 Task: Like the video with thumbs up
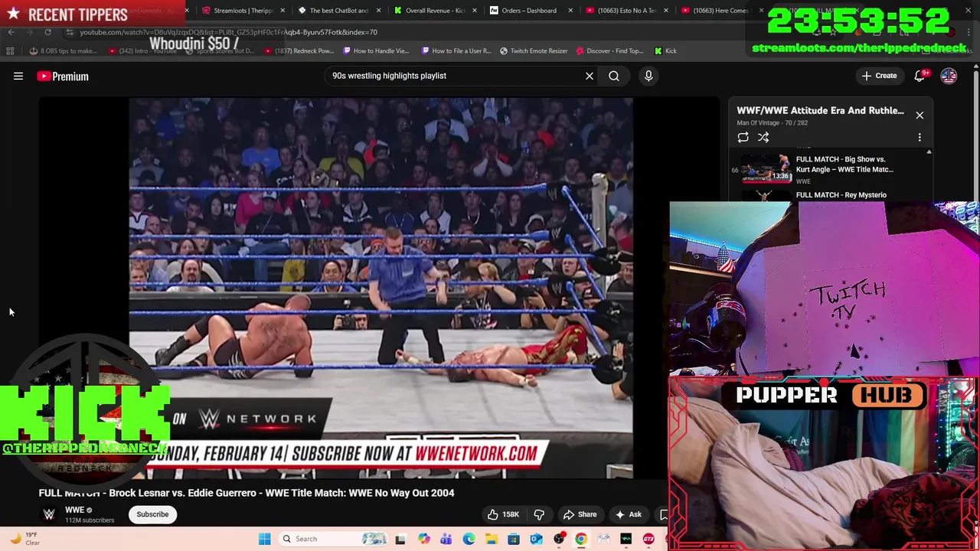[x=502, y=514]
